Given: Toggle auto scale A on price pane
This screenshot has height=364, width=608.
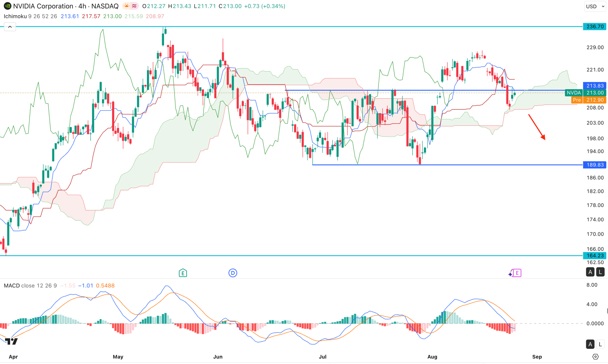Looking at the screenshot, I should click(x=590, y=272).
